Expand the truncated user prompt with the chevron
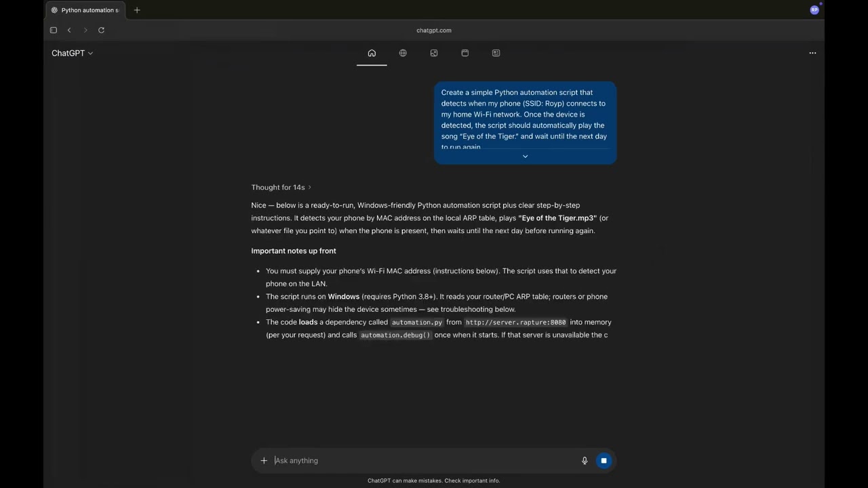Viewport: 868px width, 488px height. (525, 156)
